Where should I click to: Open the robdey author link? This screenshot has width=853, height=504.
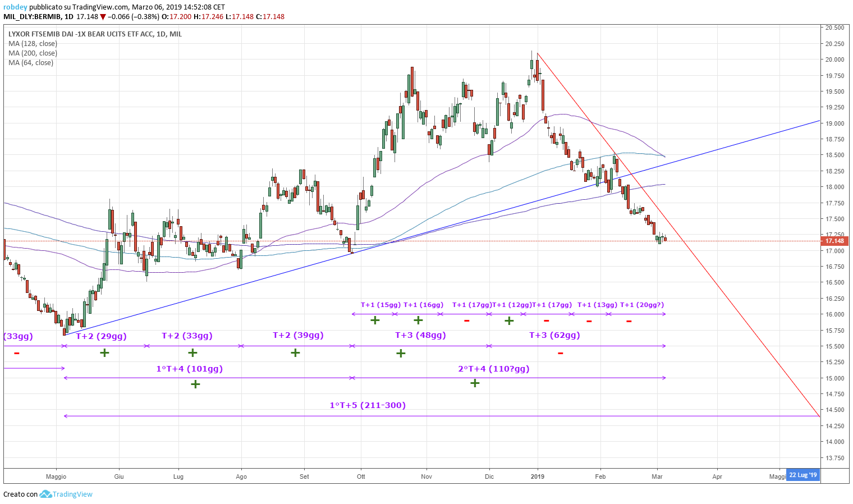(15, 7)
